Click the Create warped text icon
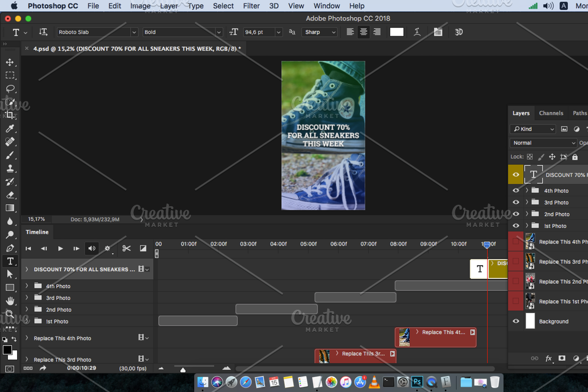This screenshot has height=392, width=588. [x=417, y=32]
